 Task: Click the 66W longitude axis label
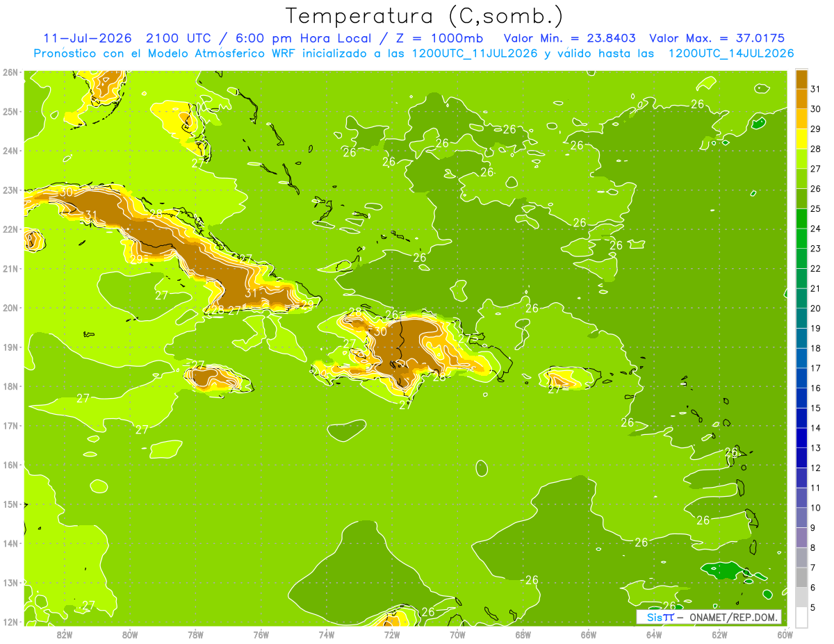[588, 634]
